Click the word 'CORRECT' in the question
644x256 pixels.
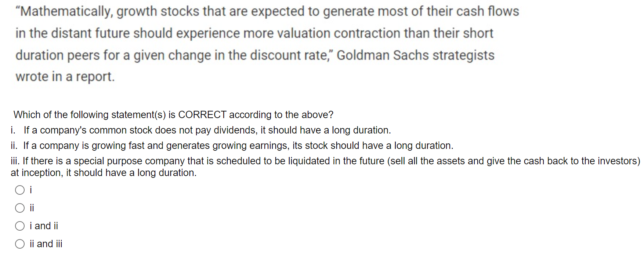[x=202, y=115]
